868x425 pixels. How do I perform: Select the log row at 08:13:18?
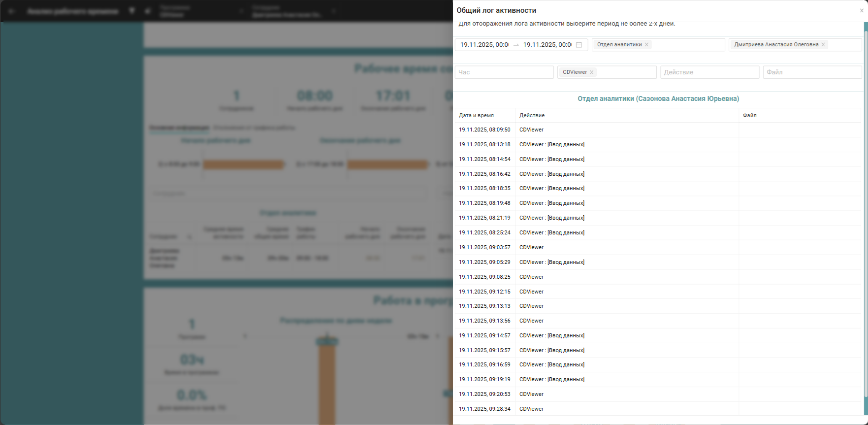point(658,145)
